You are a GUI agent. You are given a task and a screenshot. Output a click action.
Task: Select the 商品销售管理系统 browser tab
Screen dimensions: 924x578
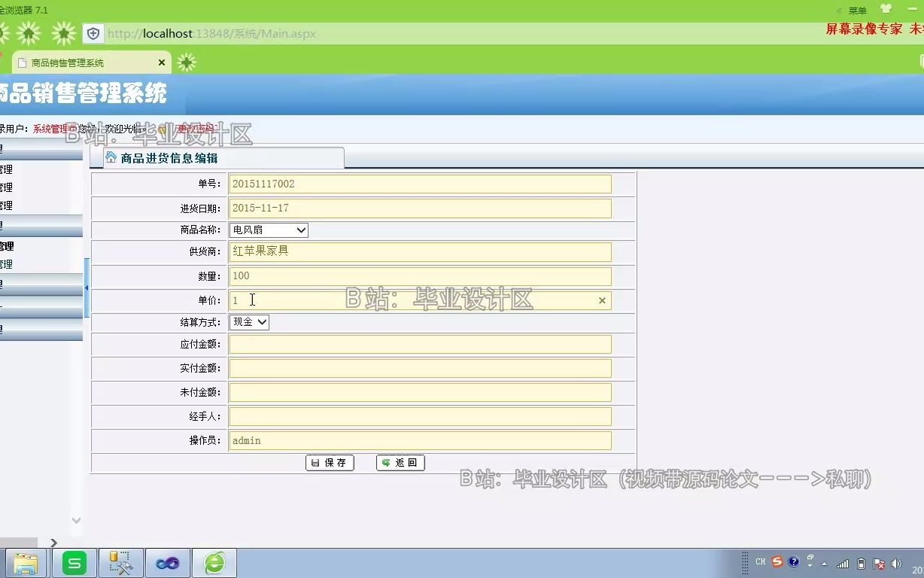(83, 62)
